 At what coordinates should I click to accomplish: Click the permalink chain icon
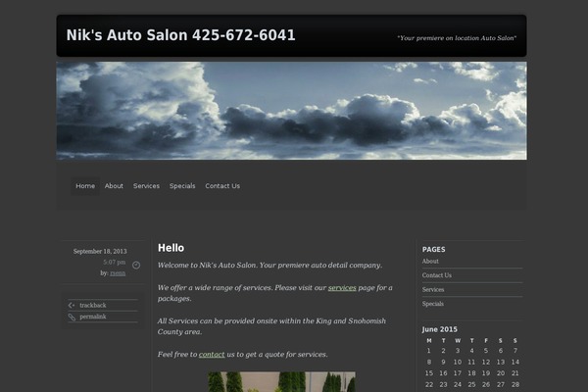click(x=72, y=317)
